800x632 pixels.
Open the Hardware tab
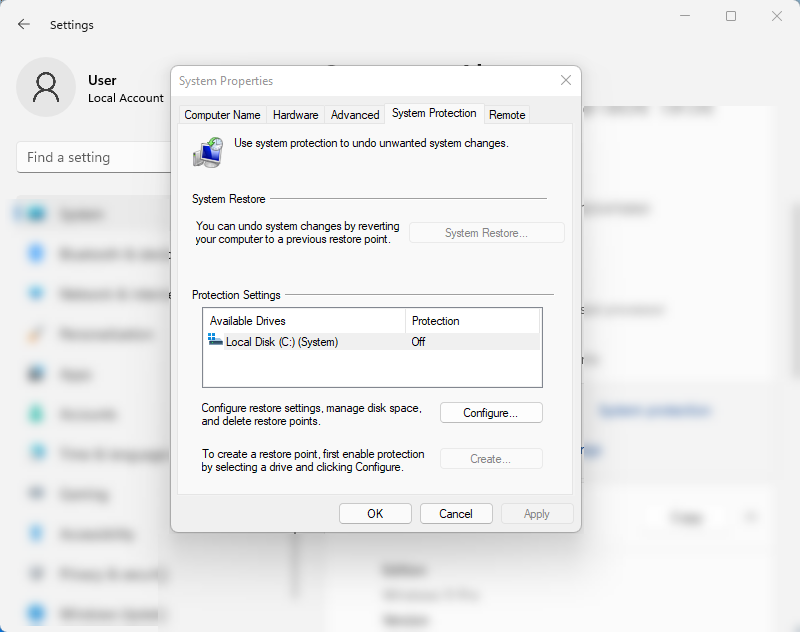pyautogui.click(x=295, y=115)
